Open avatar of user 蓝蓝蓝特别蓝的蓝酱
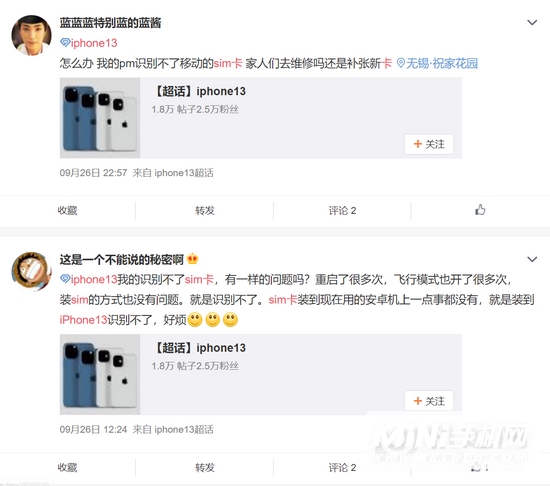Viewport: 550px width, 486px height. 32,35
